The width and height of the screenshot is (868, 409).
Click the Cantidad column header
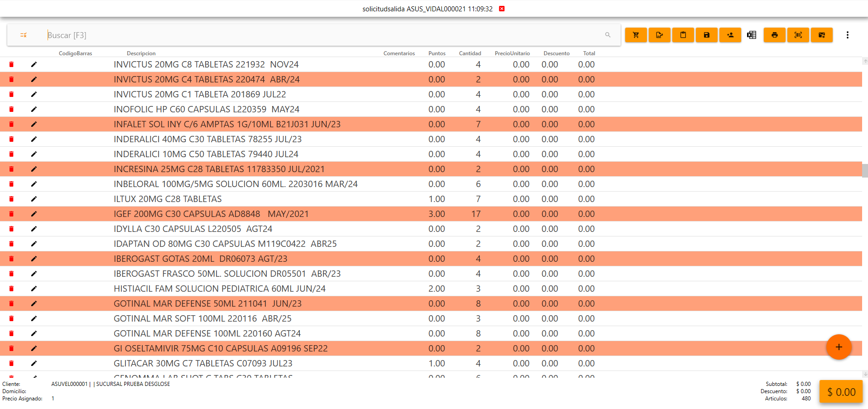[x=470, y=53]
